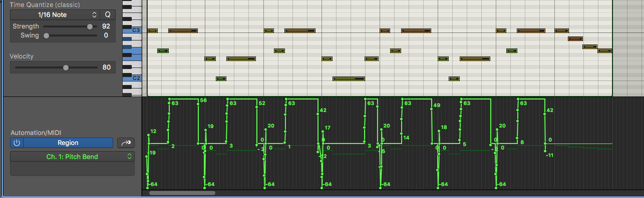644x198 pixels.
Task: Select the first orange note on C3
Action: [183, 30]
